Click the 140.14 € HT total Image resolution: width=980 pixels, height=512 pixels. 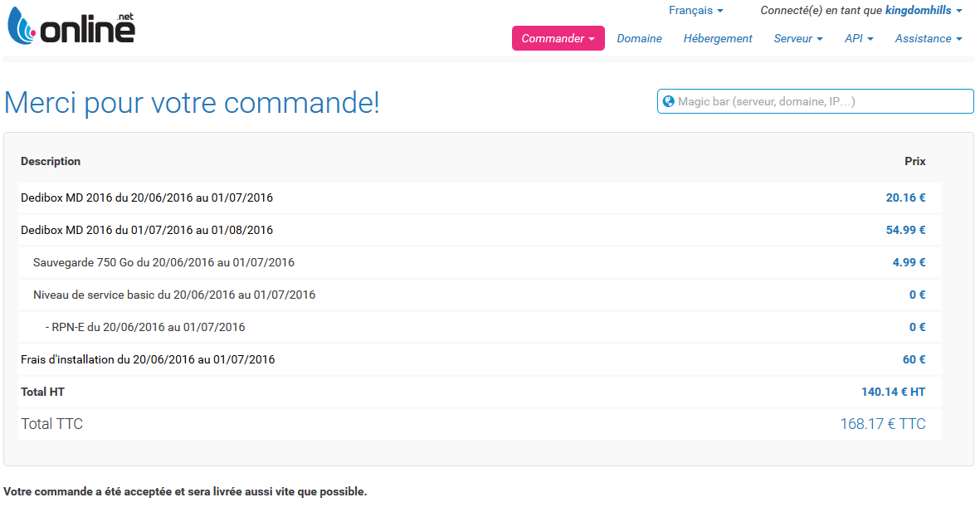coord(893,392)
